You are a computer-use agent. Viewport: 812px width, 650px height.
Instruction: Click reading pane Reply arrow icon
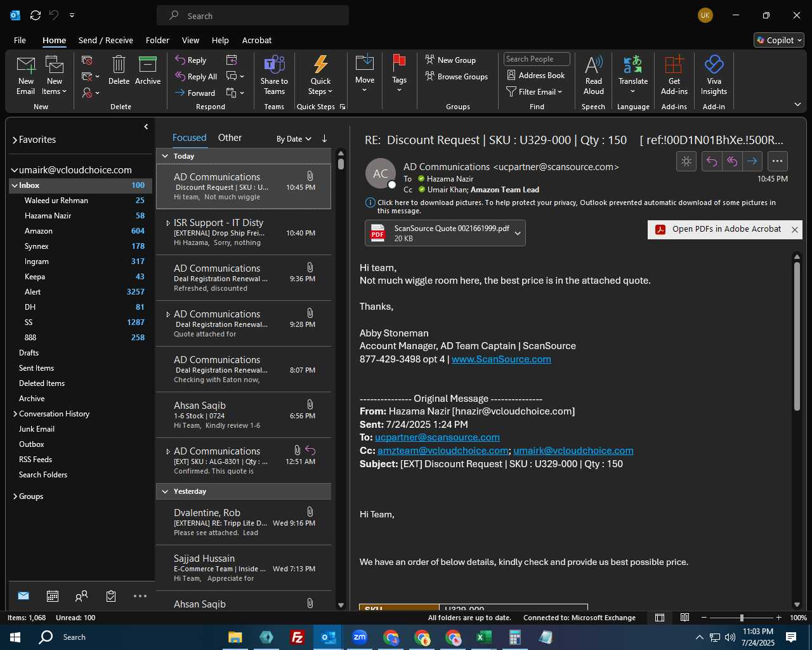click(712, 161)
